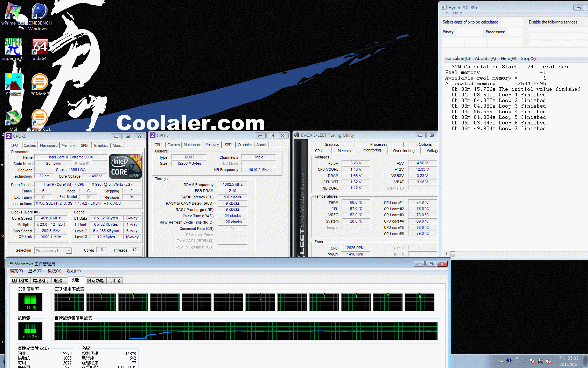
Task: Click the keyboard input method tray icon
Action: [502, 361]
